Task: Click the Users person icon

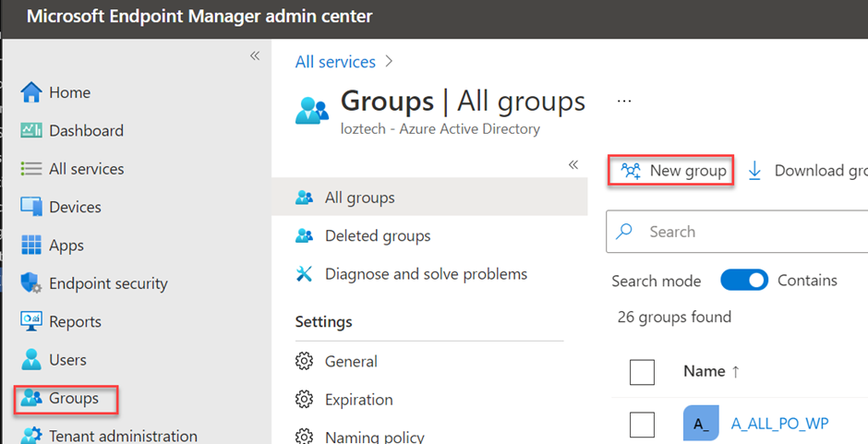Action: coord(31,359)
